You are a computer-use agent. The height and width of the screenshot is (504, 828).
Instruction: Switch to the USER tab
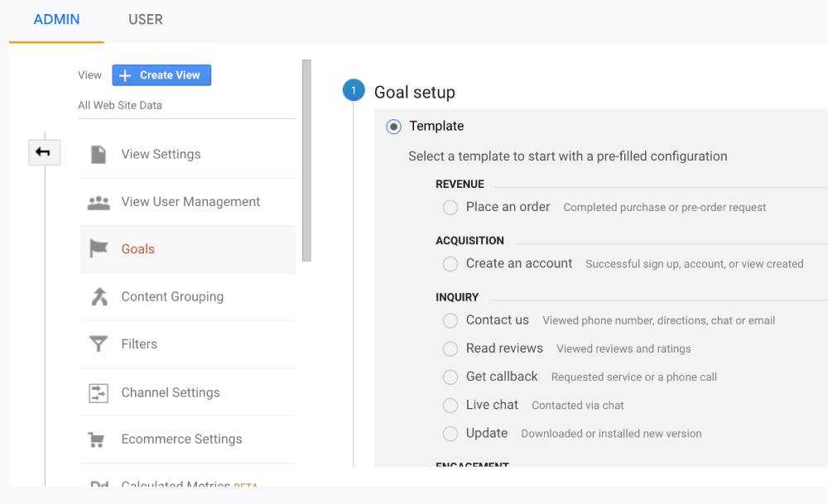(x=146, y=20)
